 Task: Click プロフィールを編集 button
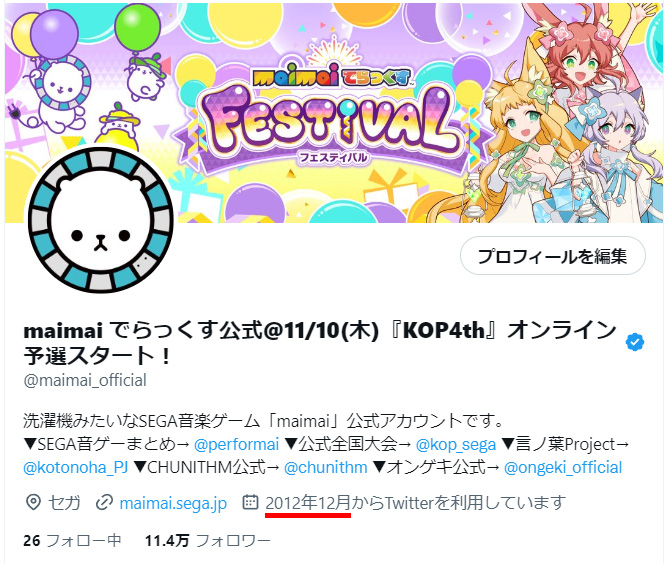(553, 256)
